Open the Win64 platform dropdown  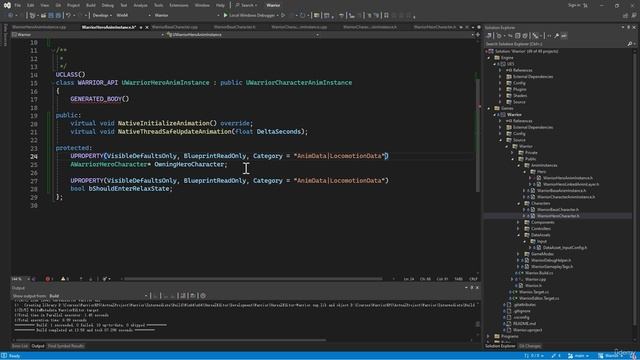133,16
